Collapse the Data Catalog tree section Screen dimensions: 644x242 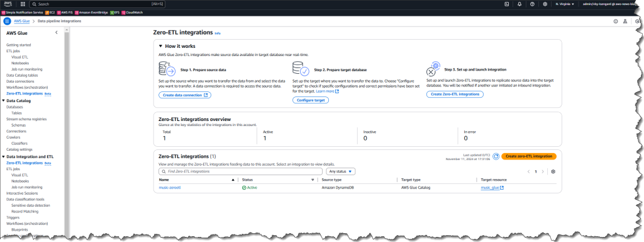[4, 100]
